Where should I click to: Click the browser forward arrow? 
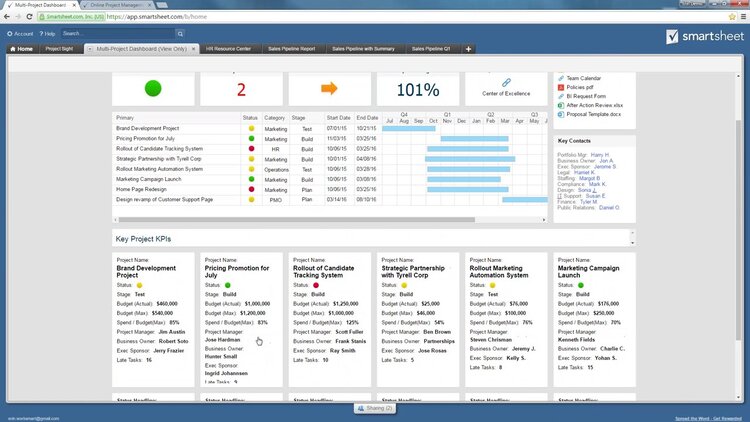point(18,17)
